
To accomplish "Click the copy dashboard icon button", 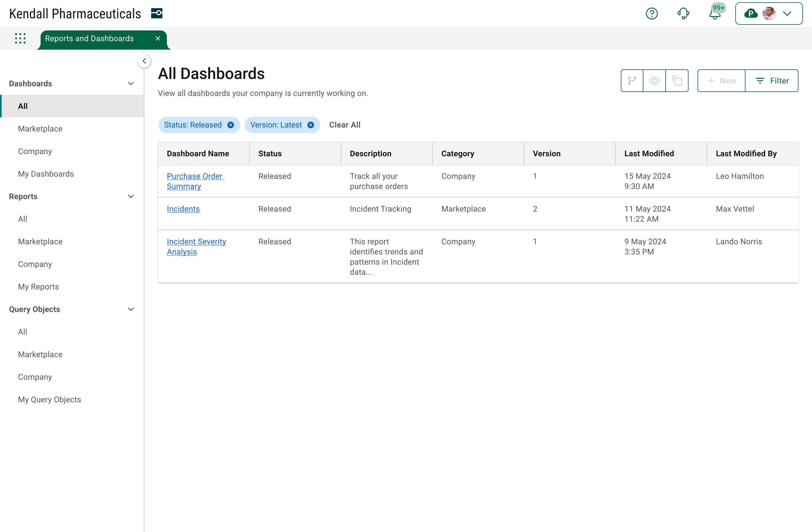I will coord(677,81).
